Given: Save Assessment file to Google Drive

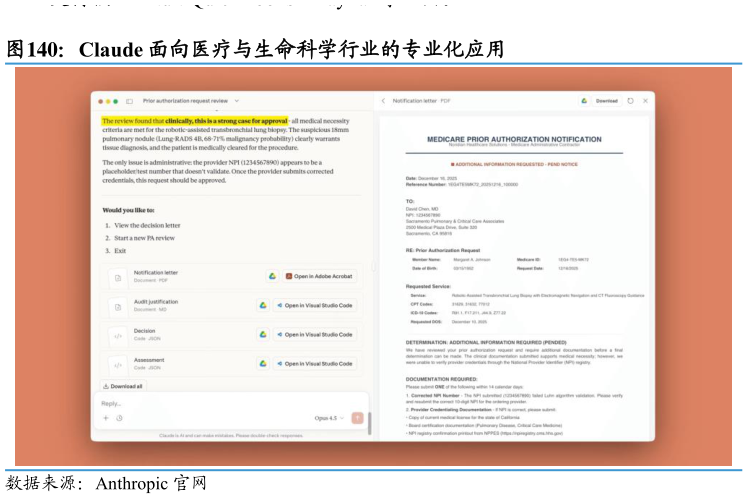Looking at the screenshot, I should coord(262,364).
